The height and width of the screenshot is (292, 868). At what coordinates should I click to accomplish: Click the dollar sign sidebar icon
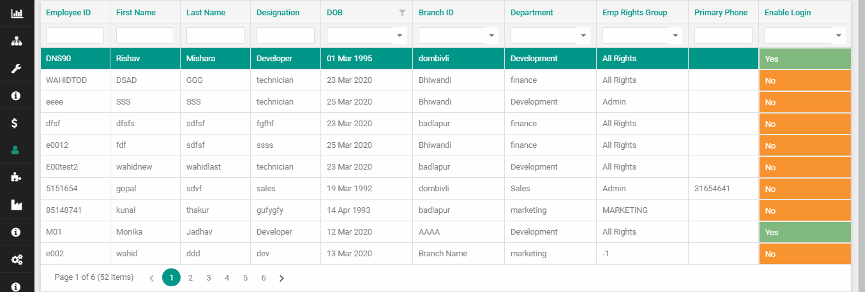click(17, 123)
